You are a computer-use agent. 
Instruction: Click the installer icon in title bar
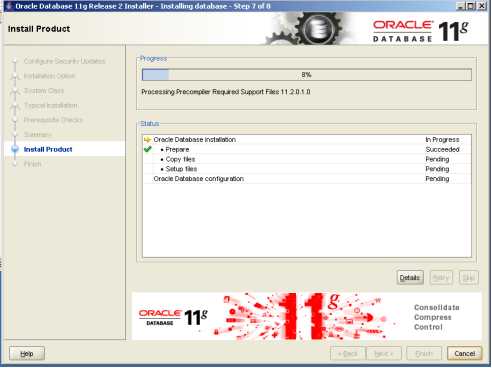[x=8, y=6]
